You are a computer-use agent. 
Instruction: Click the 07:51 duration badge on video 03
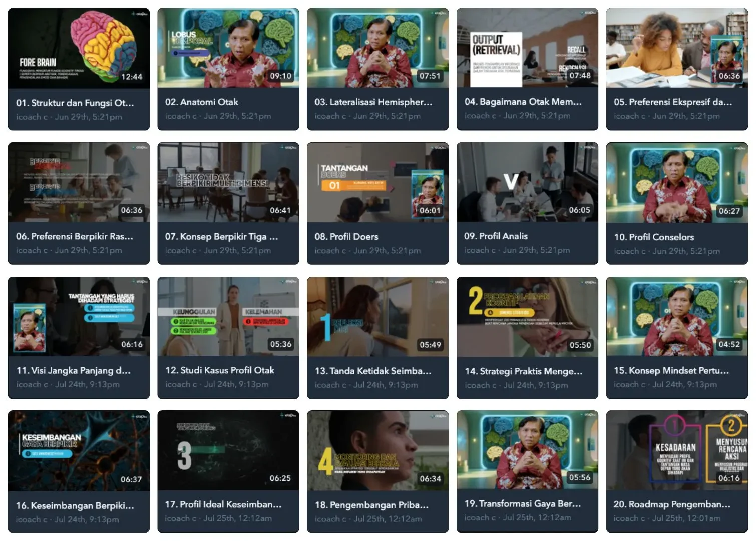[430, 76]
